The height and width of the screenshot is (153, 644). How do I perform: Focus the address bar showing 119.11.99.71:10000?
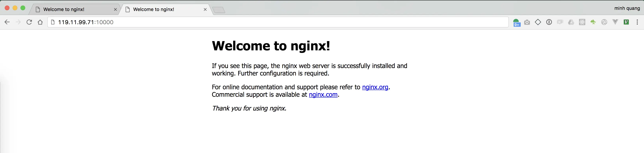tap(278, 22)
